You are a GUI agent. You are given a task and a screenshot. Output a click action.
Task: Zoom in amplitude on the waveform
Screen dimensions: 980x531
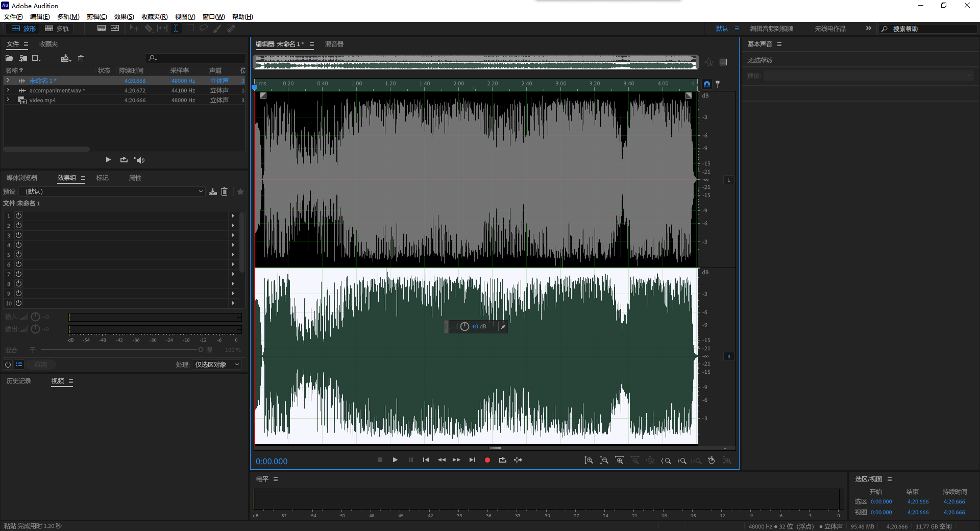coord(589,461)
